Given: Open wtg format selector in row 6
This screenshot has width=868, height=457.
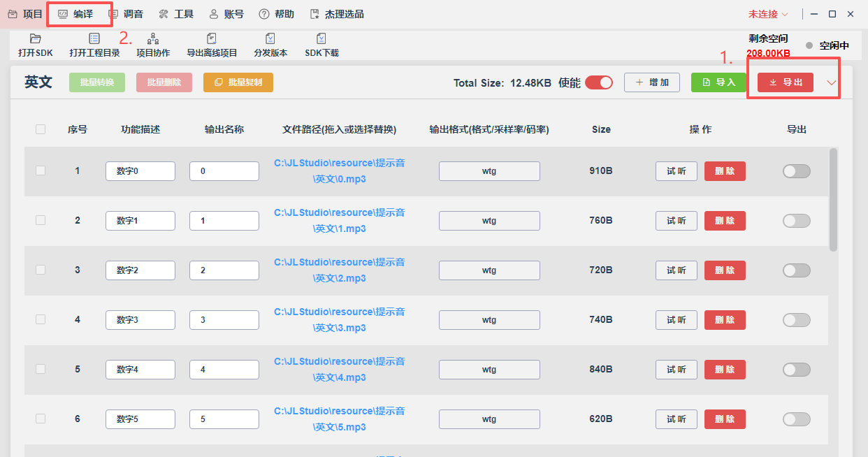Looking at the screenshot, I should click(x=489, y=419).
